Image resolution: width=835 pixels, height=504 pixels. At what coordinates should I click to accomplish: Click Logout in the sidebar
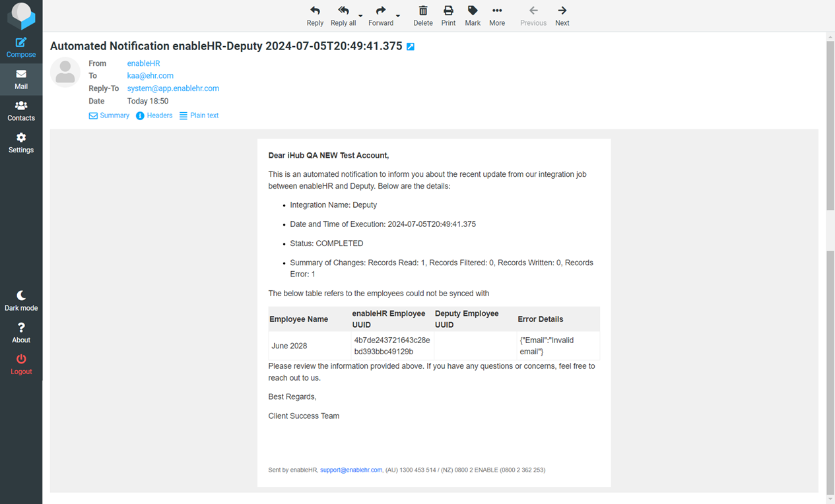(21, 364)
